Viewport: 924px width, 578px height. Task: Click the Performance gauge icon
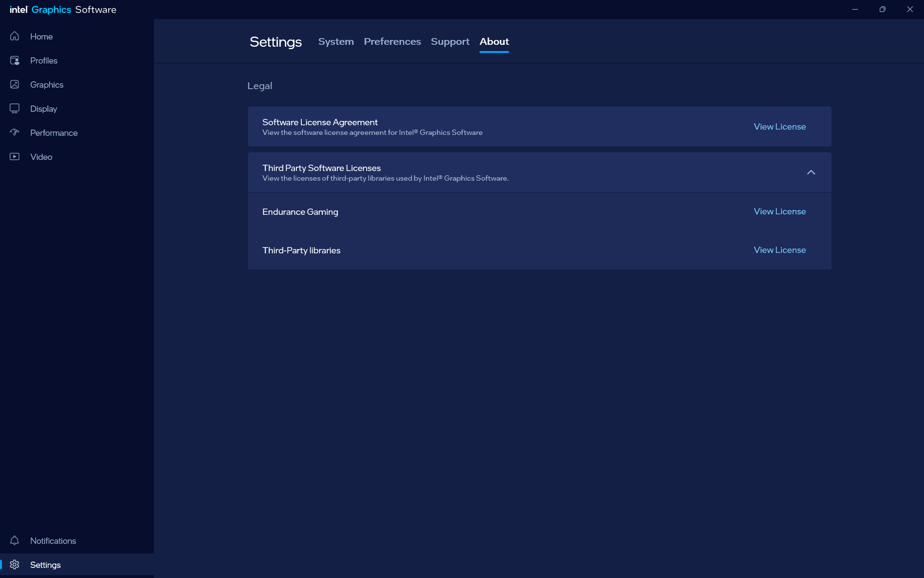tap(14, 132)
